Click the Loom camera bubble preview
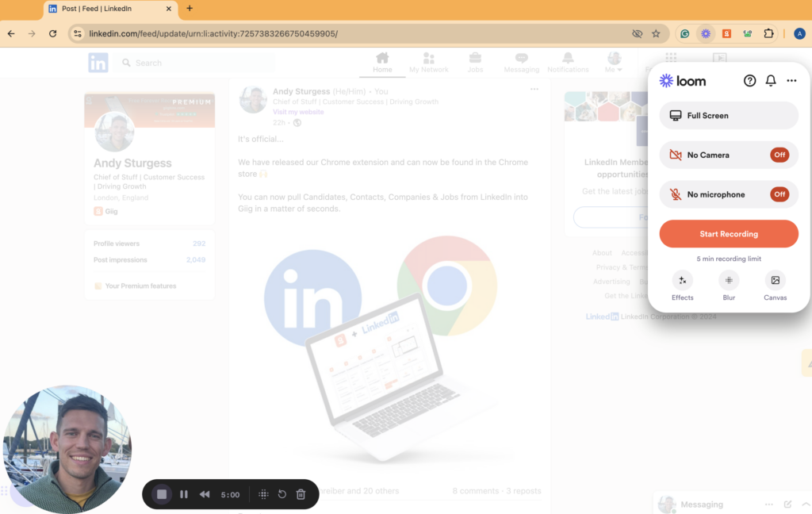The image size is (812, 514). tap(67, 449)
